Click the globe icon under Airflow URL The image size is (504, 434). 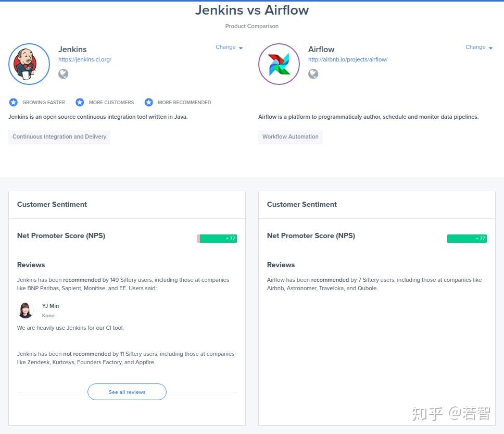pyautogui.click(x=313, y=74)
